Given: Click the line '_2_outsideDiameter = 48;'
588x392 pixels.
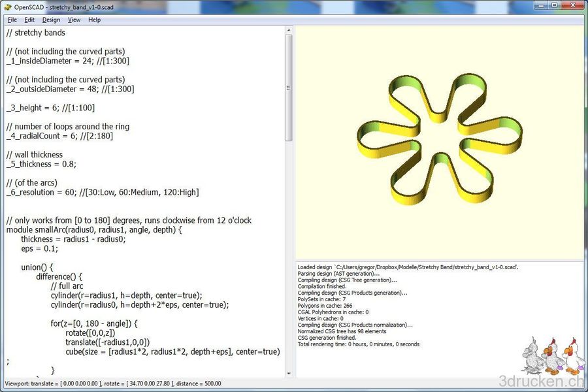Looking at the screenshot, I should (x=70, y=89).
